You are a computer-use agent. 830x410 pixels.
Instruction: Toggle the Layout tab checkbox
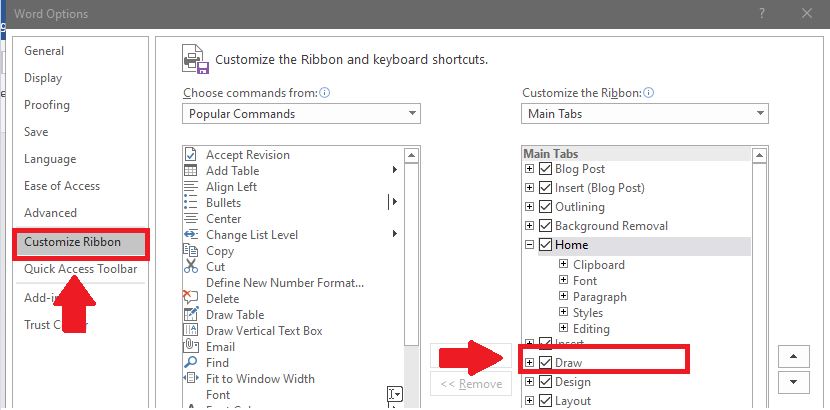pyautogui.click(x=545, y=401)
